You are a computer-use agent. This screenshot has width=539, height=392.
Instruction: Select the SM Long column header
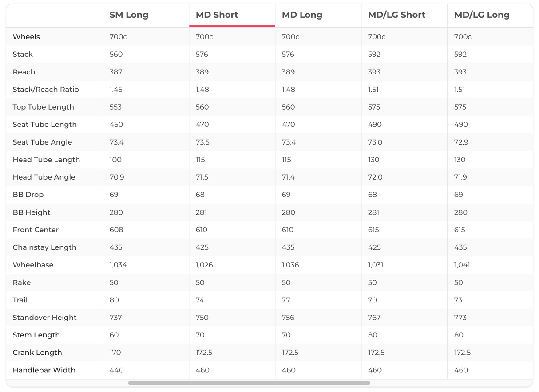[129, 15]
